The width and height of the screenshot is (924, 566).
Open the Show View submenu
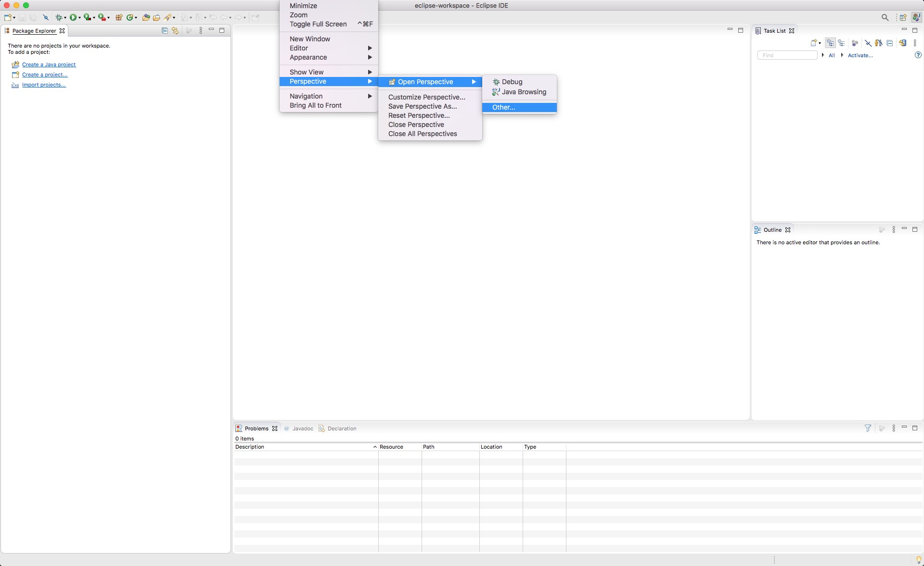click(x=329, y=72)
